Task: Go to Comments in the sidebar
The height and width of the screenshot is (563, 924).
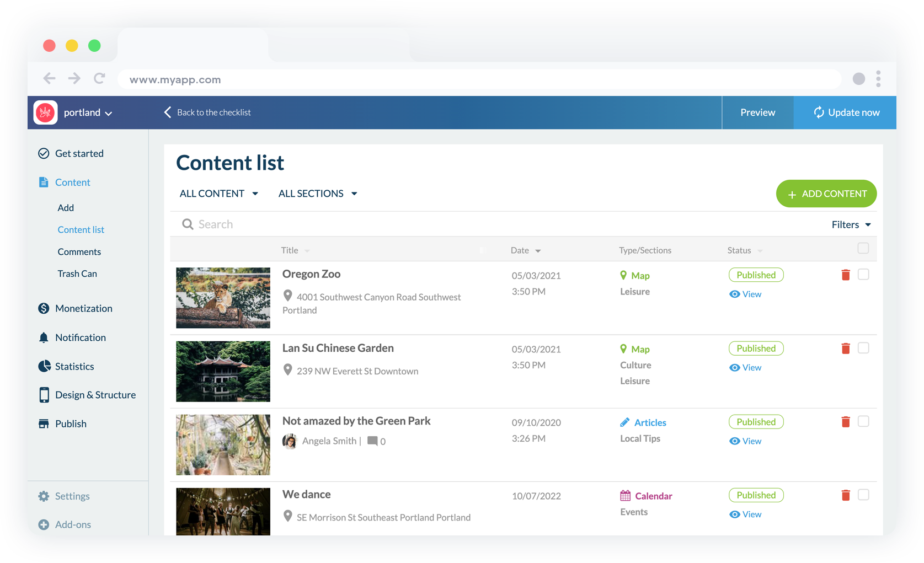Action: [x=79, y=251]
